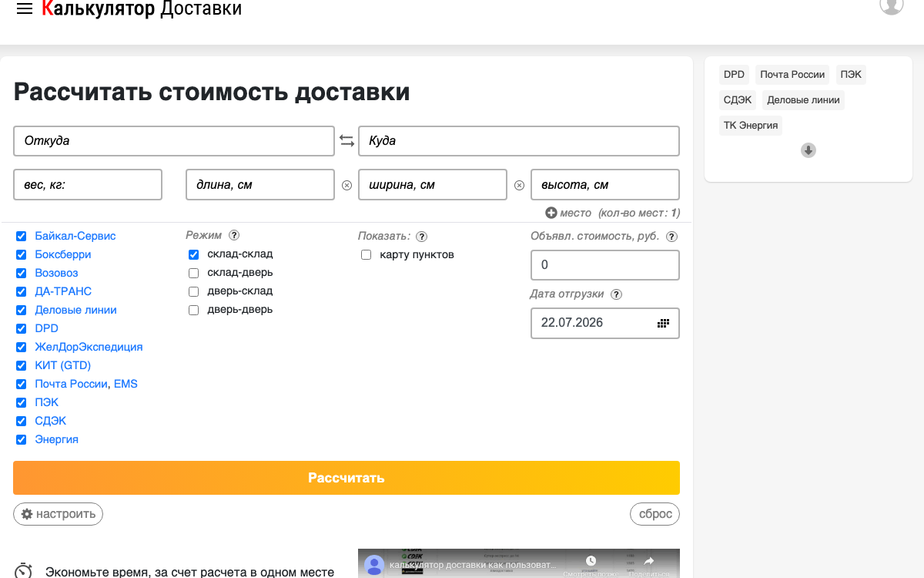The width and height of the screenshot is (924, 578).
Task: Enable дверь-дверь delivery mode
Action: point(194,310)
